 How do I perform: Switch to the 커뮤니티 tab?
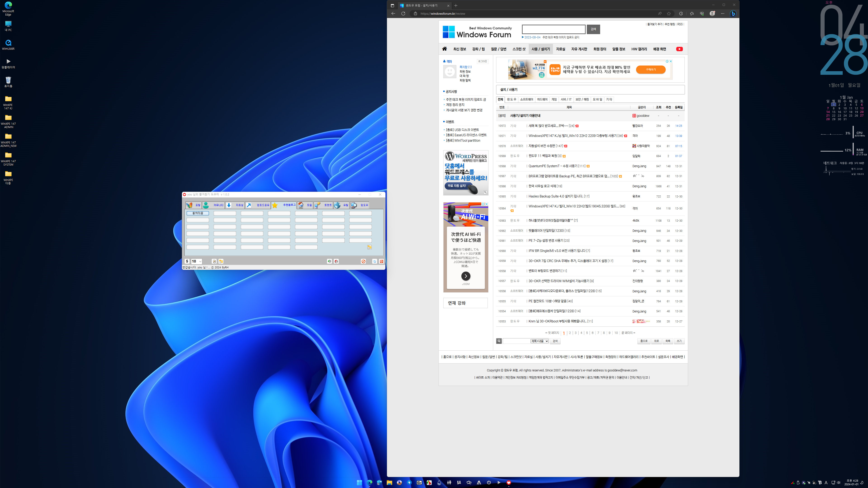(213, 205)
